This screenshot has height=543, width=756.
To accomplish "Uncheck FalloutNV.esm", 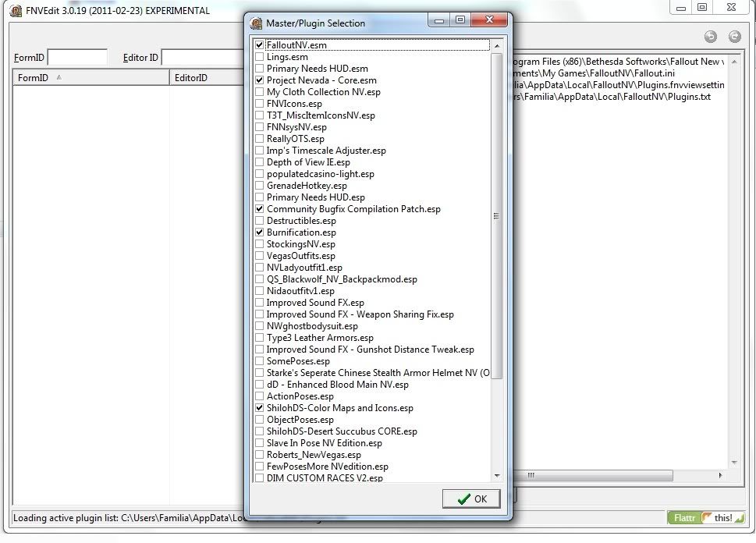I will [x=259, y=44].
